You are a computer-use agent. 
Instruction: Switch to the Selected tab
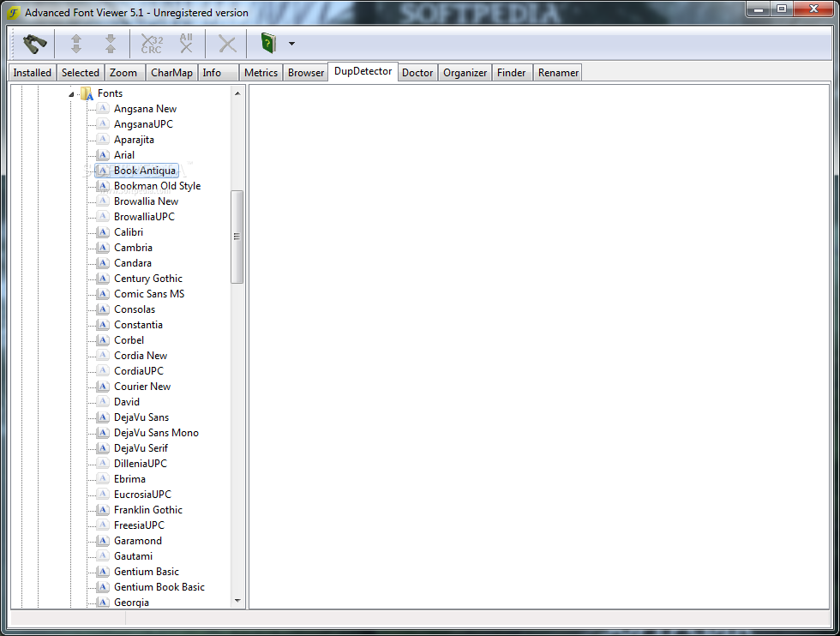[81, 72]
